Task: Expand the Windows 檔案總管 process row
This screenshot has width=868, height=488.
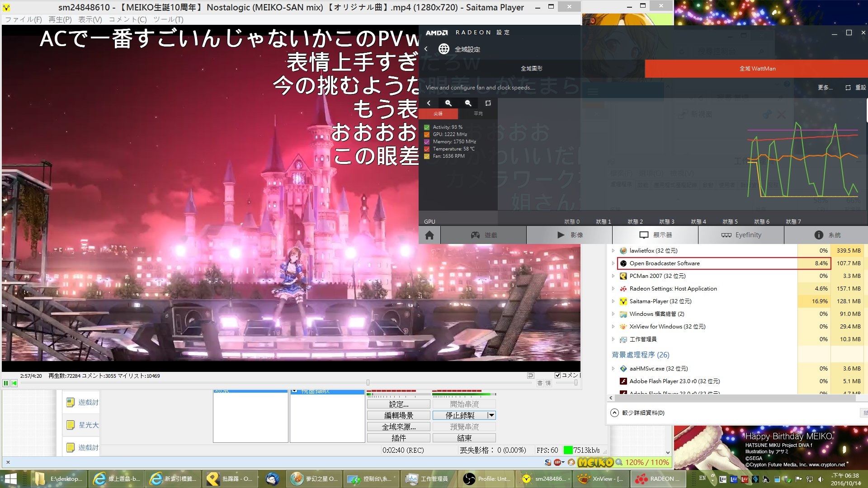Action: tap(613, 314)
